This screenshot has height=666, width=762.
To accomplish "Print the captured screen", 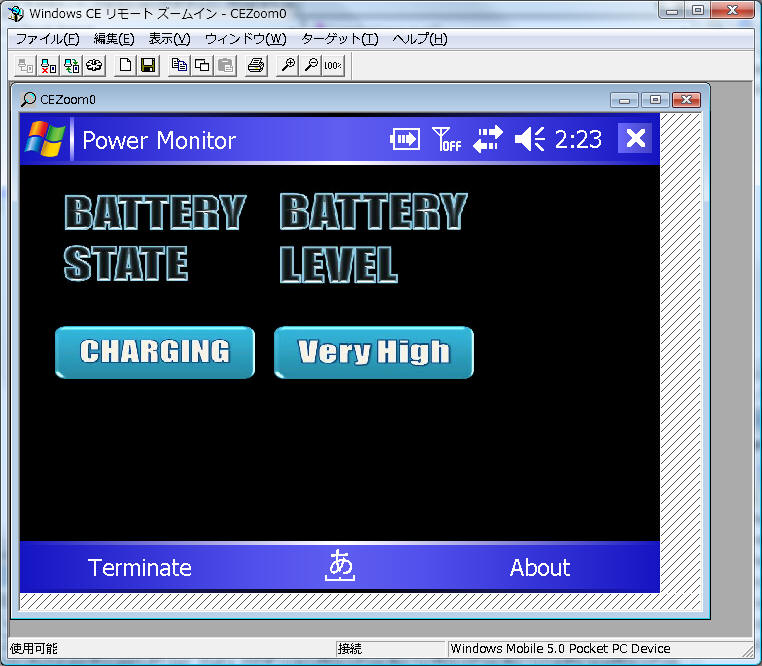I will click(x=256, y=65).
